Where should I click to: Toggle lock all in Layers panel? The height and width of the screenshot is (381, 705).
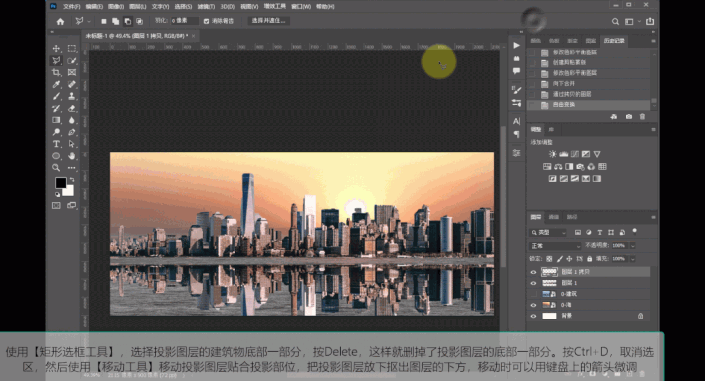click(589, 259)
